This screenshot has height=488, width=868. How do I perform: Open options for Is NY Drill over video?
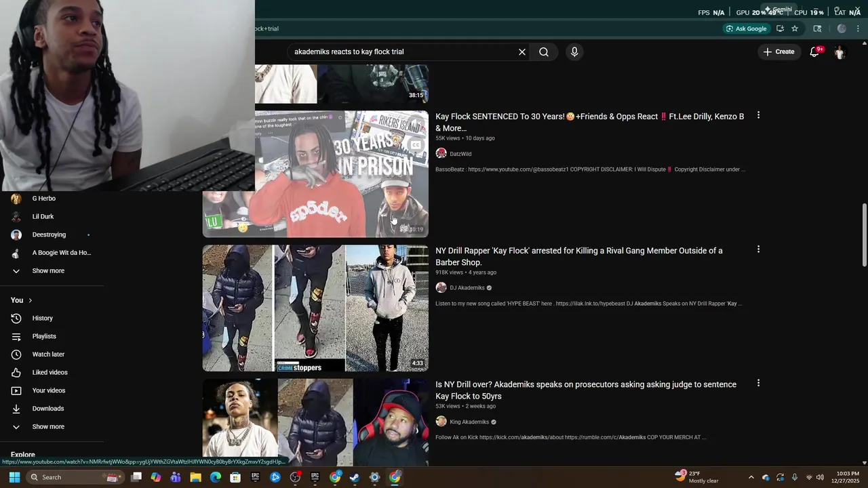(x=758, y=383)
